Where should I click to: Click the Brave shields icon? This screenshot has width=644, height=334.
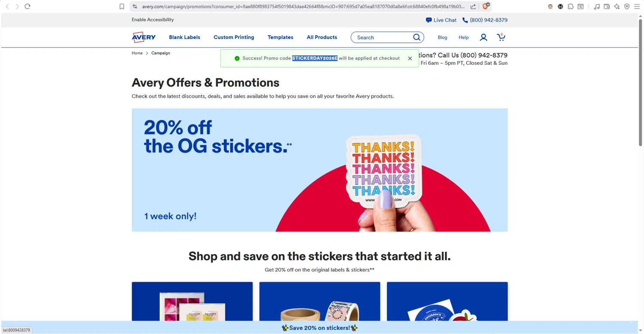click(486, 6)
